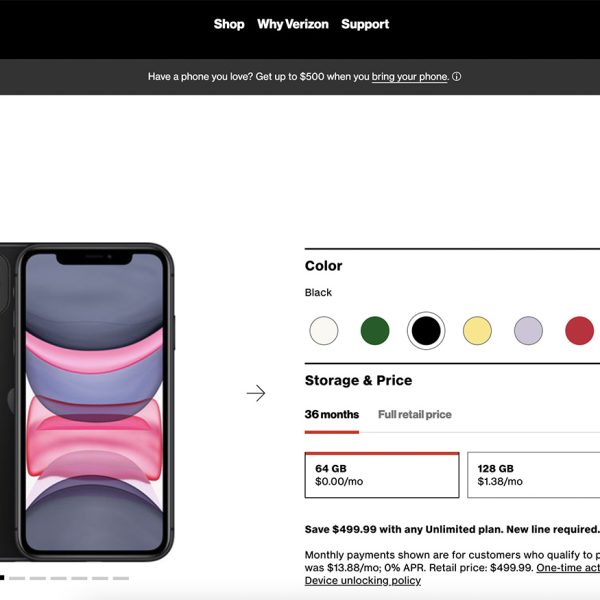The width and height of the screenshot is (600, 600).
Task: Select the white color swatch
Action: (324, 331)
